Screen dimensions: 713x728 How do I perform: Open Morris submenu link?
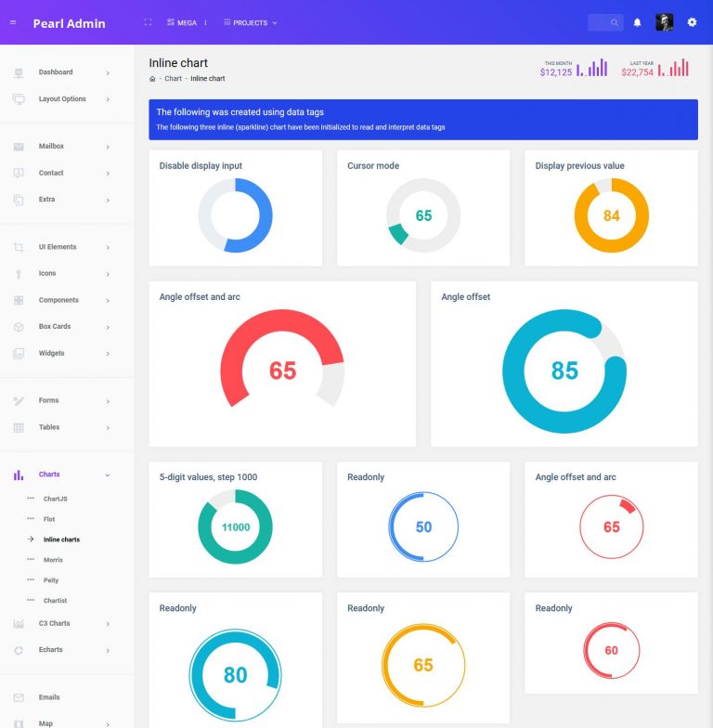click(x=53, y=560)
